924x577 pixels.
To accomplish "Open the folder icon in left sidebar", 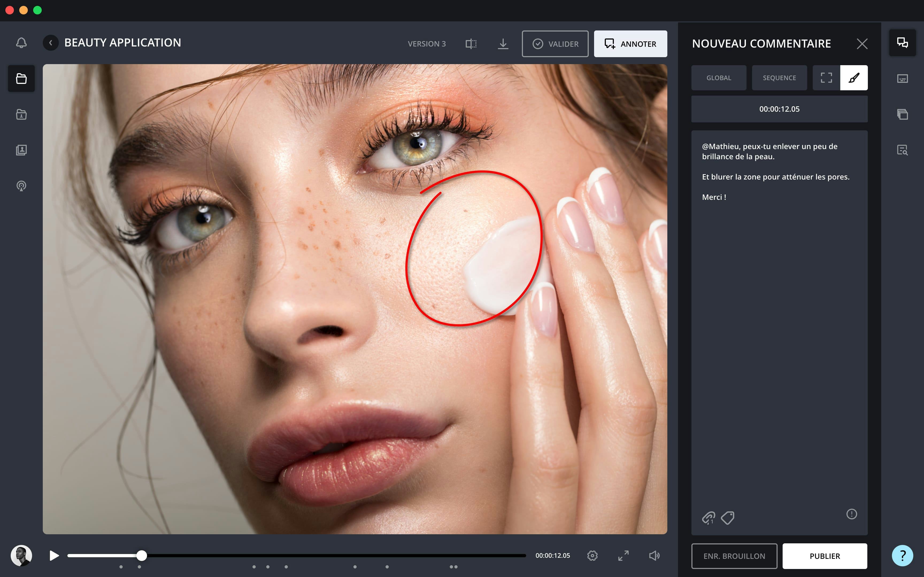I will click(x=21, y=79).
